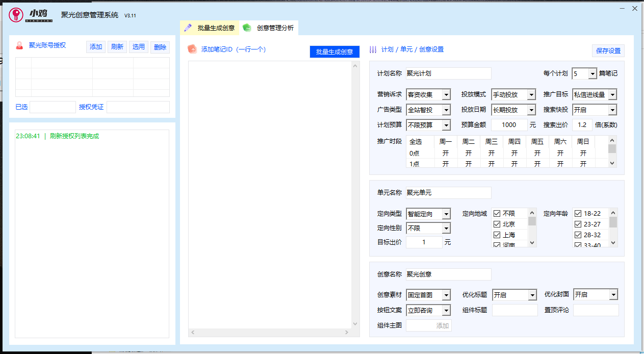The width and height of the screenshot is (644, 354).
Task: Switch to the 创意管理分析 tab
Action: click(269, 28)
